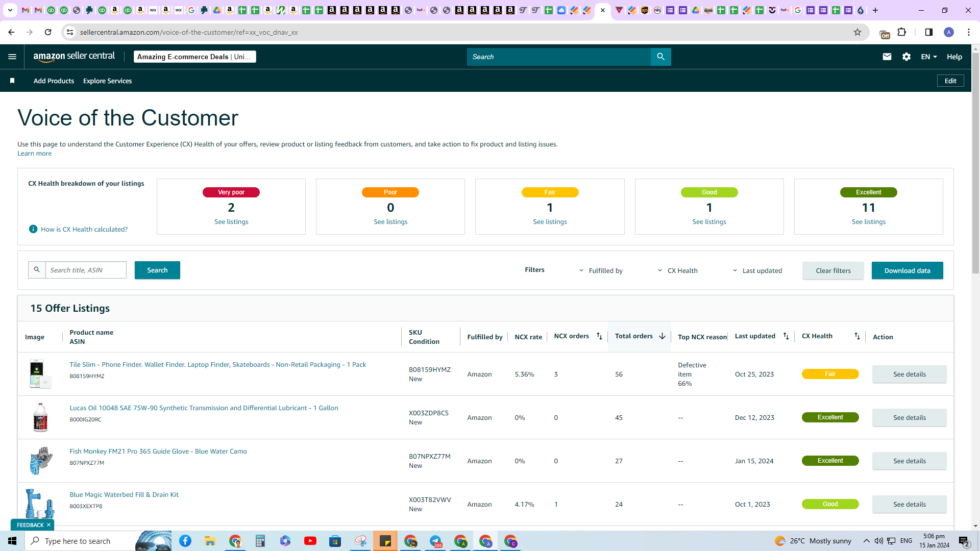
Task: Open How is CX Health calculated
Action: (x=84, y=229)
